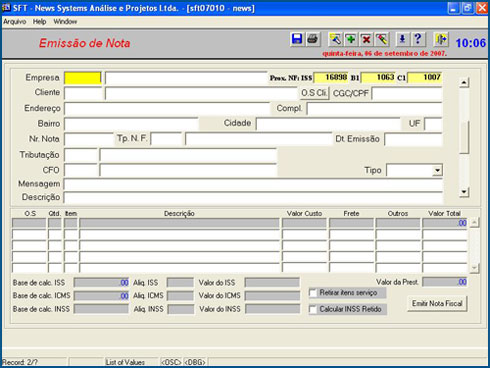Click the CFO code field
This screenshot has width=490, height=368.
coord(81,170)
